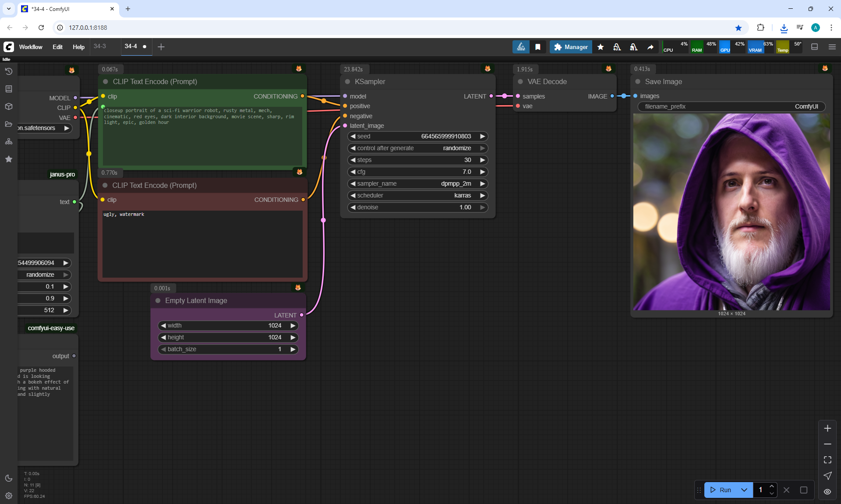Click the Manager button
The image size is (841, 504).
(571, 47)
